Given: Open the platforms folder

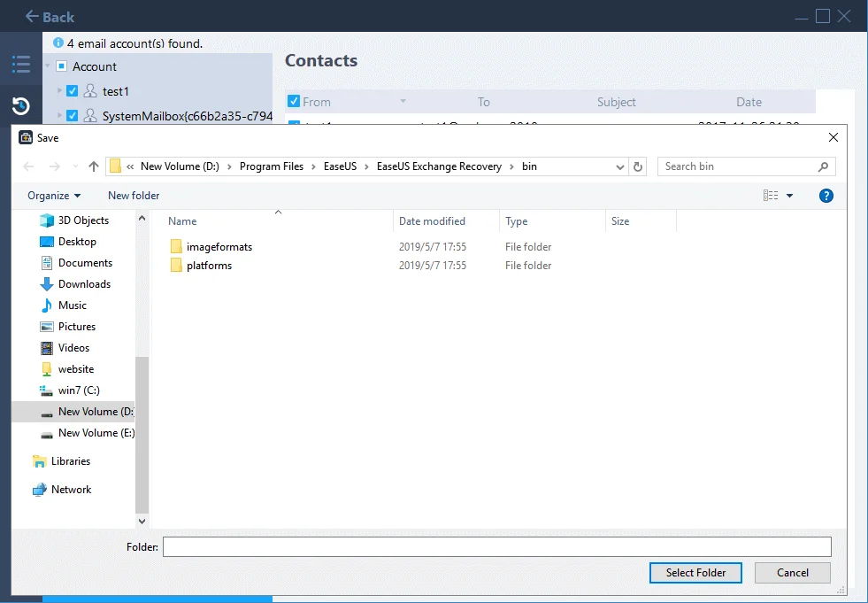Looking at the screenshot, I should (x=210, y=265).
